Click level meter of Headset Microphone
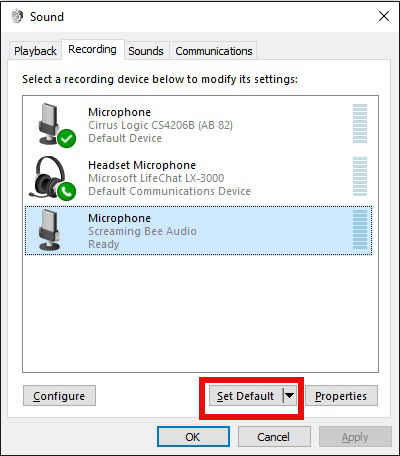The image size is (400, 456). pyautogui.click(x=360, y=176)
